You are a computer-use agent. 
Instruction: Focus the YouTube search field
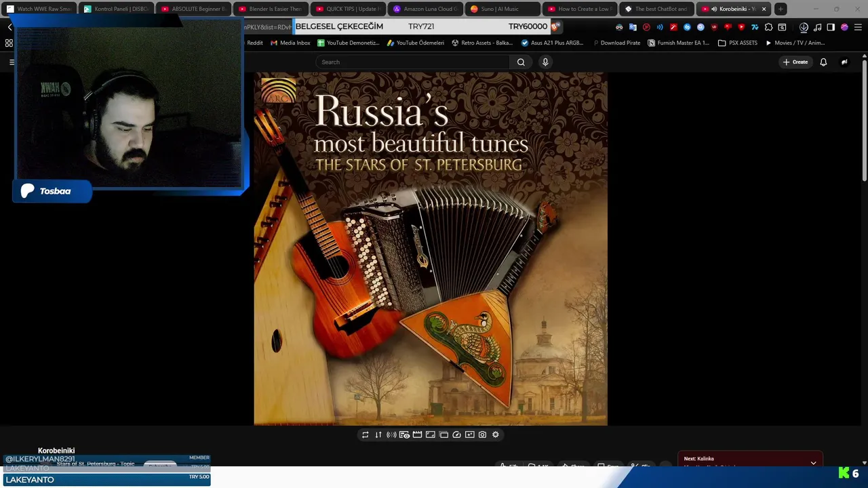[x=412, y=62]
